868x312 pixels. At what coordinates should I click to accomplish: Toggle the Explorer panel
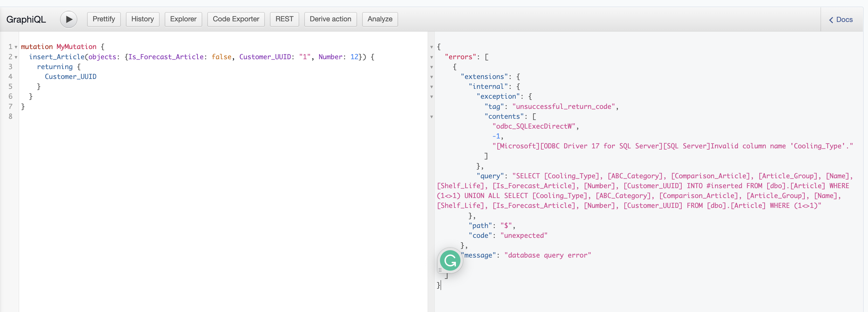point(183,19)
